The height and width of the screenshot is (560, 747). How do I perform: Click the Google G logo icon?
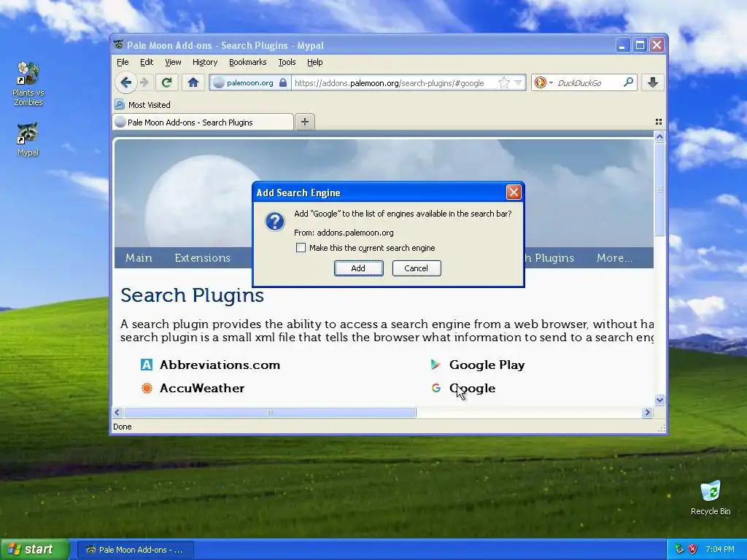click(436, 388)
